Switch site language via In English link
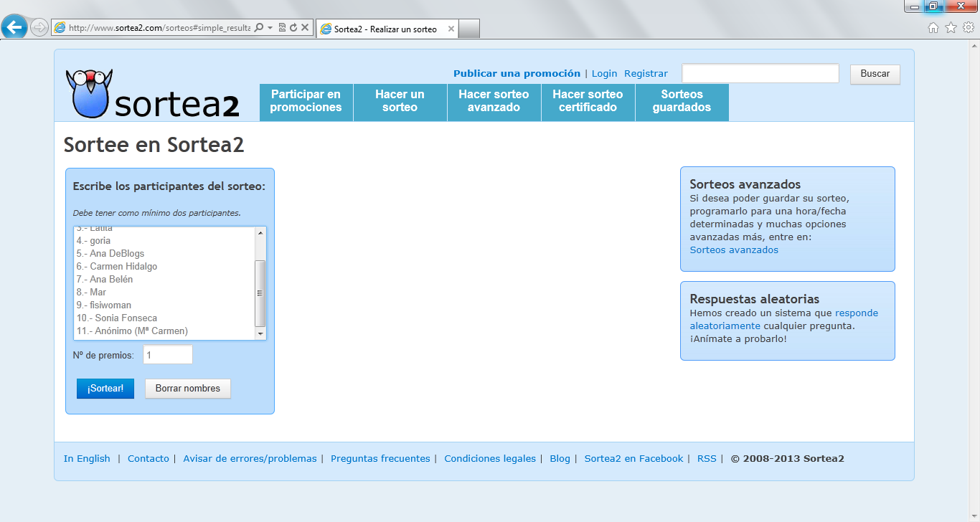The image size is (980, 522). pyautogui.click(x=87, y=459)
